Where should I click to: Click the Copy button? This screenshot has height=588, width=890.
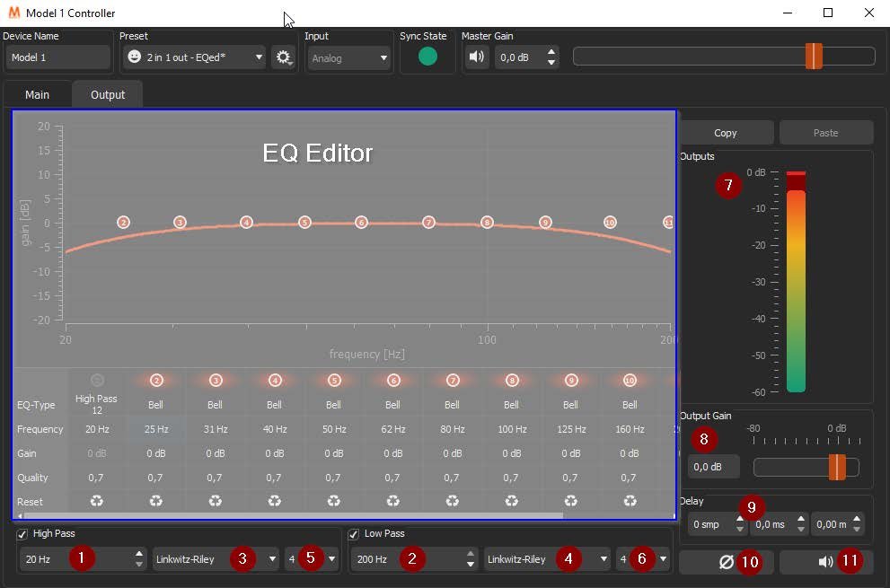726,133
